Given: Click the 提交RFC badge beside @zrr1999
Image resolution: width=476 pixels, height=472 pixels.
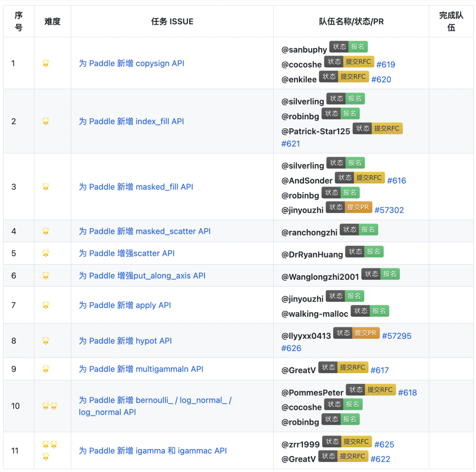Looking at the screenshot, I should (347, 442).
